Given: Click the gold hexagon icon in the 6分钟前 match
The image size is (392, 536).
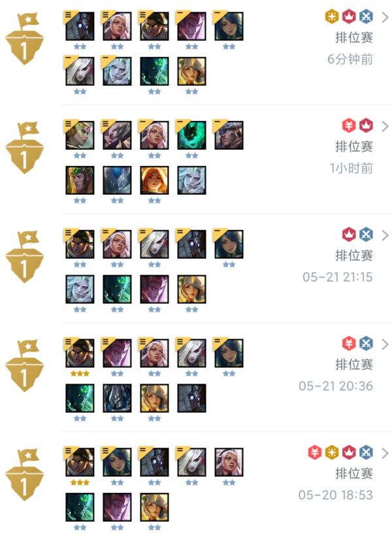Looking at the screenshot, I should click(x=331, y=16).
